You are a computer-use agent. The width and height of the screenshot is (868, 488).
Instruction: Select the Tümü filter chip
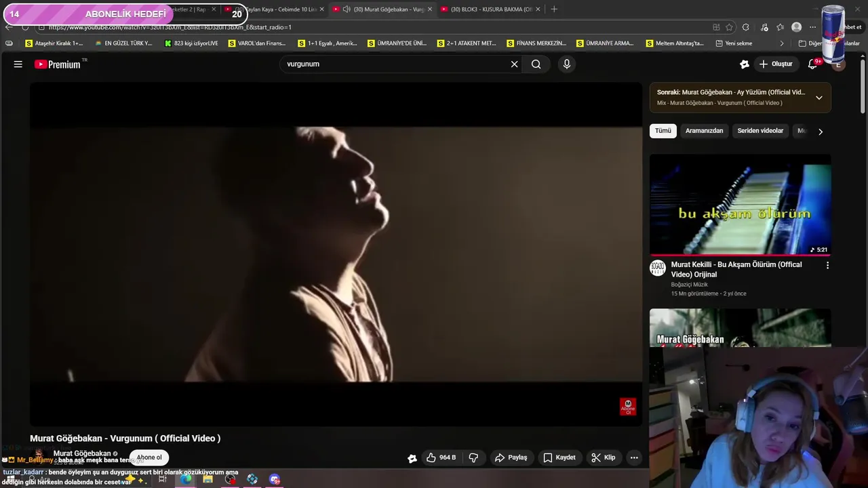[663, 131]
